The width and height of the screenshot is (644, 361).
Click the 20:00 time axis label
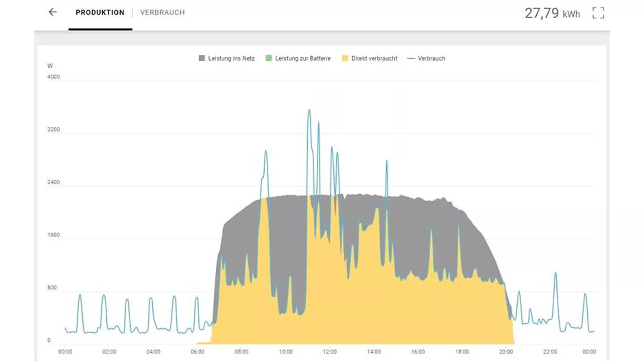click(506, 352)
